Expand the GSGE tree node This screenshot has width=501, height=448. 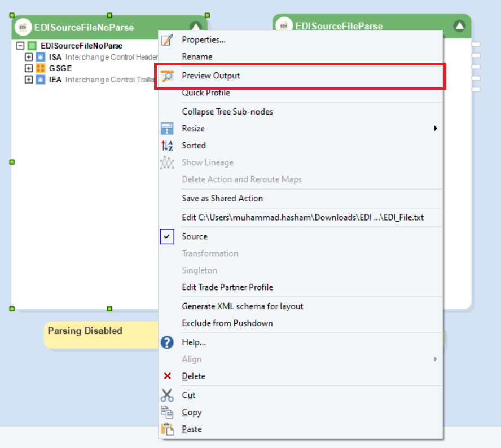29,68
